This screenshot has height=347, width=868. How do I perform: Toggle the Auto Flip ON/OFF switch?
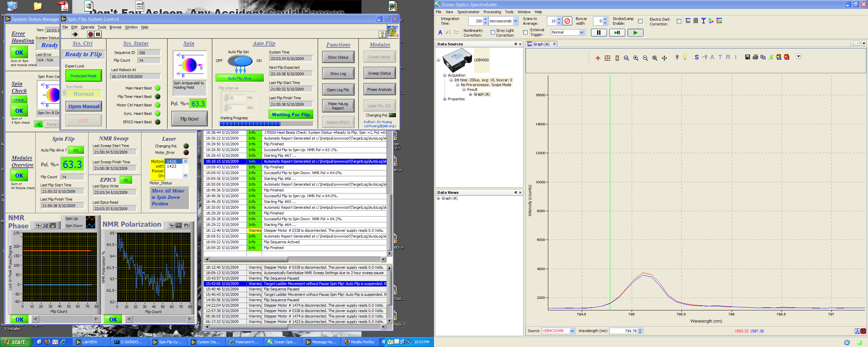(240, 61)
